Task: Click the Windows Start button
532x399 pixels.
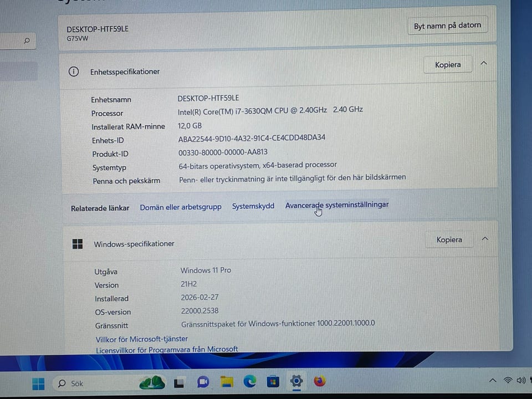Action: [x=38, y=383]
